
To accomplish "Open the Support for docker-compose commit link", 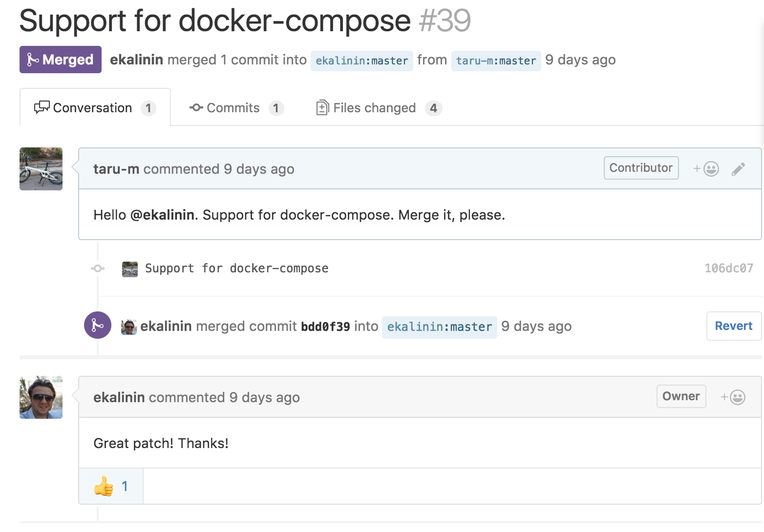I will [x=236, y=268].
